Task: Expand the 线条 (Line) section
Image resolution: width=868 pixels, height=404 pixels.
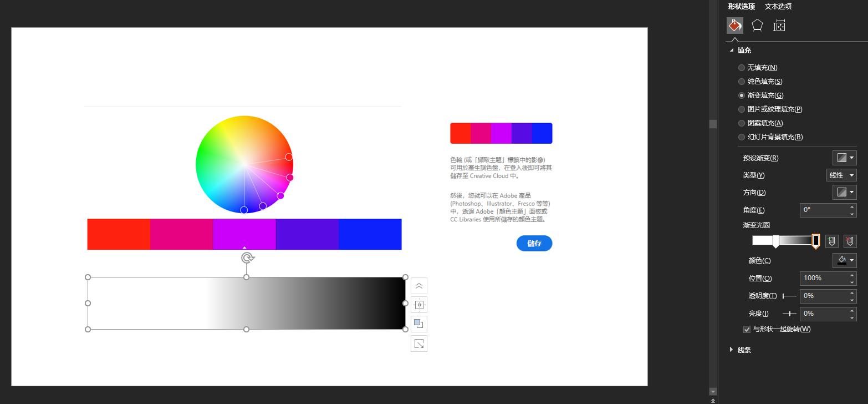Action: click(732, 350)
